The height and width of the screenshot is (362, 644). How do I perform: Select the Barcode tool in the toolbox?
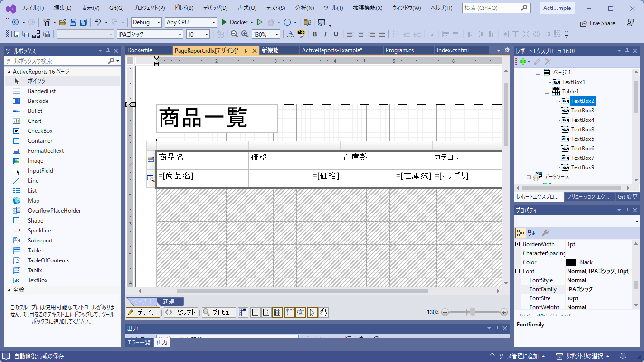point(62,101)
